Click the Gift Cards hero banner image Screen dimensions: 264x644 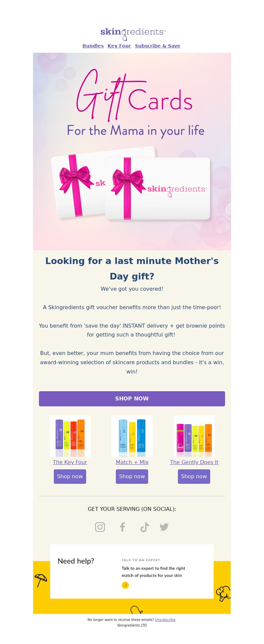[132, 151]
